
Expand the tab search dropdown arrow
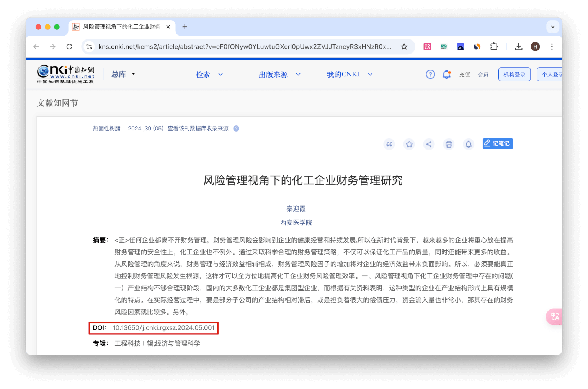coord(552,27)
